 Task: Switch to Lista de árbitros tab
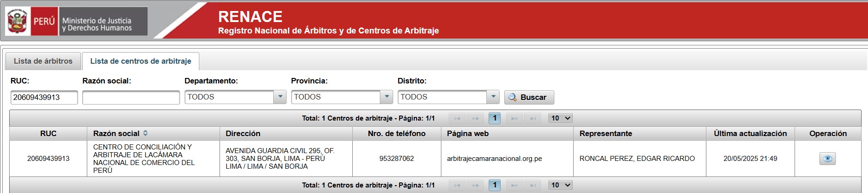pos(43,61)
